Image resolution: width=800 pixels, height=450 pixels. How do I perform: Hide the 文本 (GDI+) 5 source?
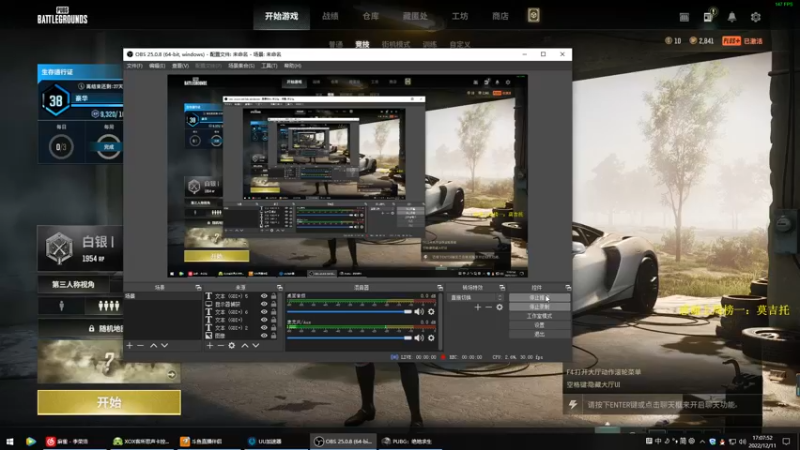coord(264,296)
